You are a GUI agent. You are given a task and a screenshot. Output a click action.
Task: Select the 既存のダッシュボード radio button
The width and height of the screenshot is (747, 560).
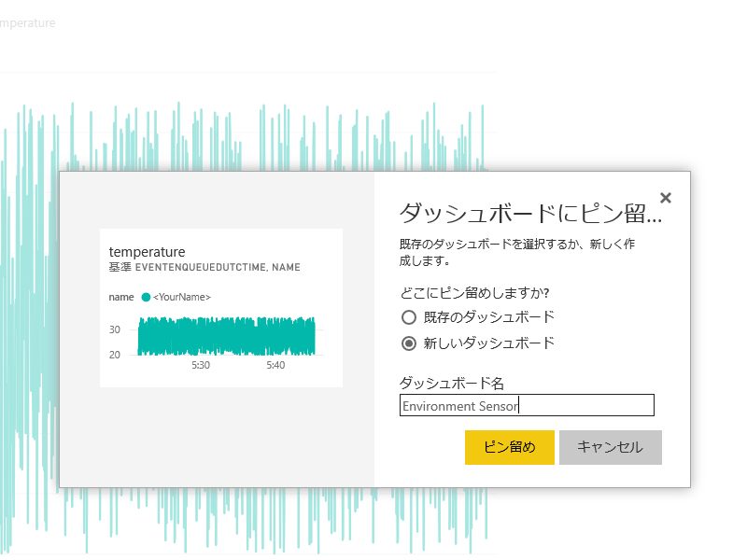click(408, 316)
